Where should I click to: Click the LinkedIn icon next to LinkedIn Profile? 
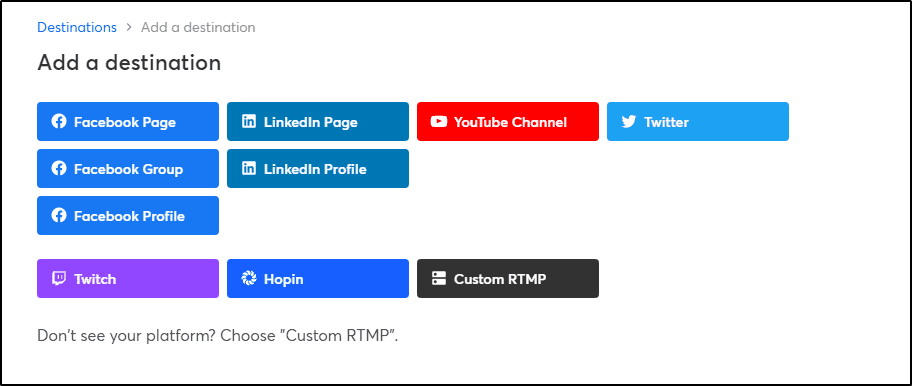tap(248, 169)
